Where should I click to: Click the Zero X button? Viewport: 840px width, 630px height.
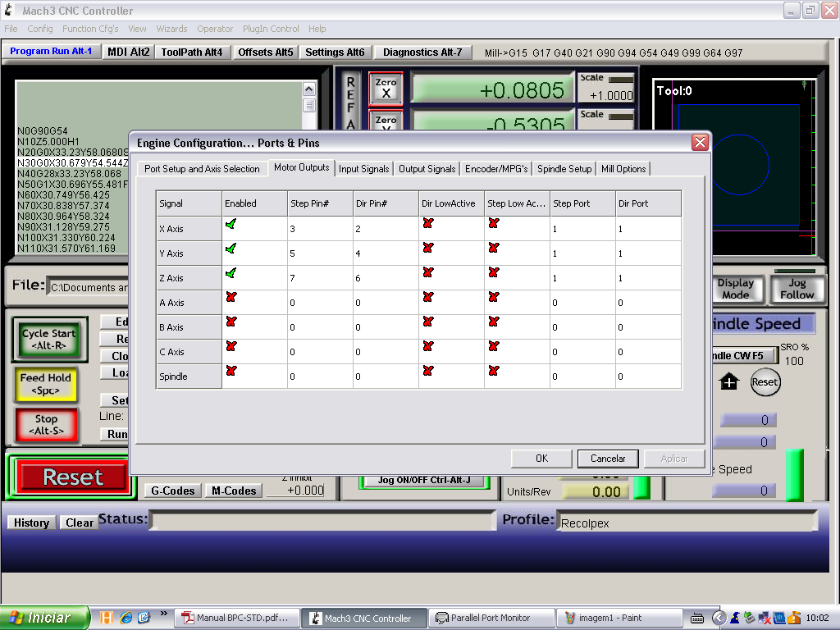tap(386, 89)
